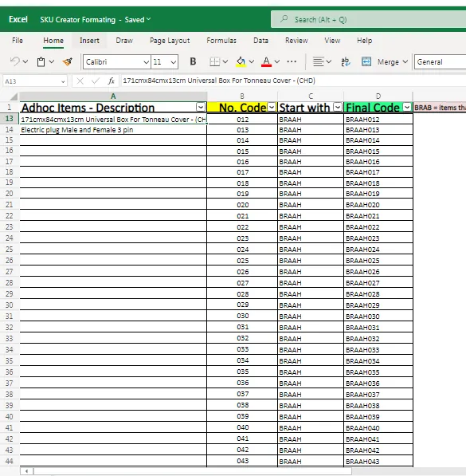Open the File menu

tap(18, 41)
